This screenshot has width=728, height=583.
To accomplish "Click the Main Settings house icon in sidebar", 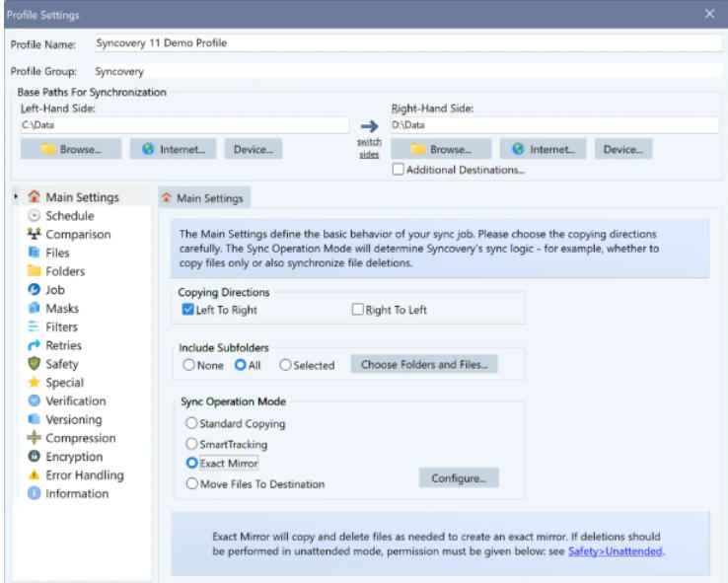I will (34, 197).
